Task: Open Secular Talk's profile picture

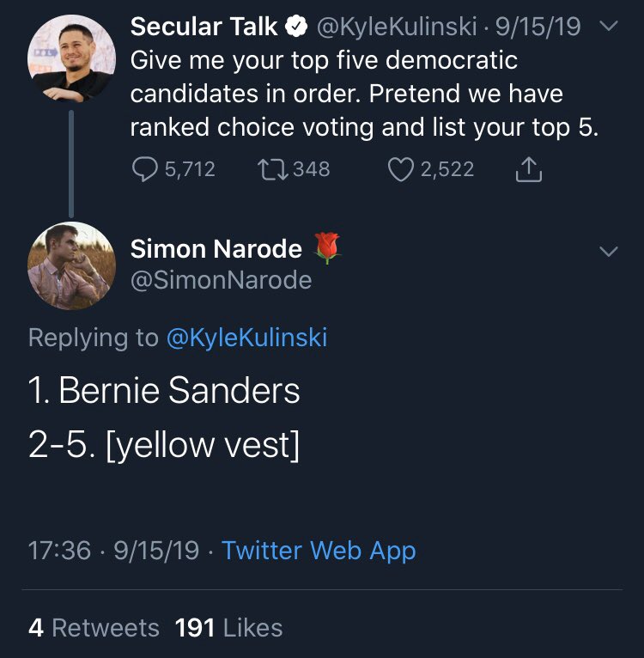Action: [x=72, y=58]
